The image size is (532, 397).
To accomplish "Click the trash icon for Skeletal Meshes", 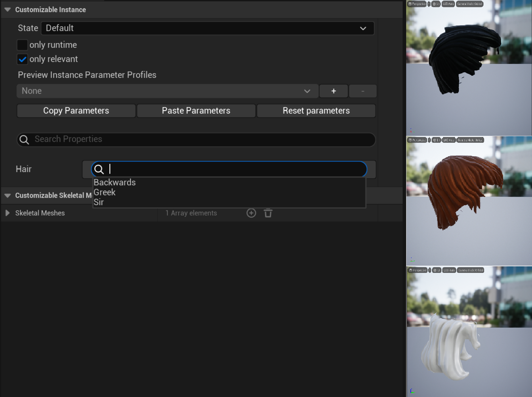I will pos(268,213).
